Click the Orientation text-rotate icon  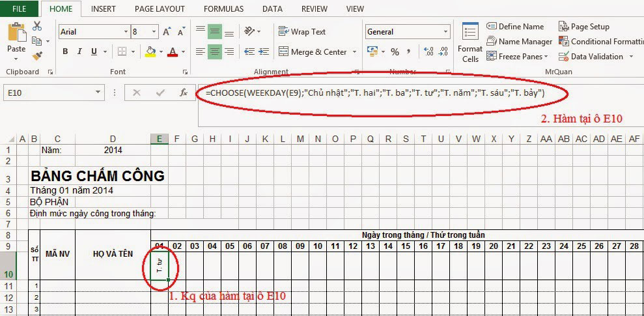[249, 31]
